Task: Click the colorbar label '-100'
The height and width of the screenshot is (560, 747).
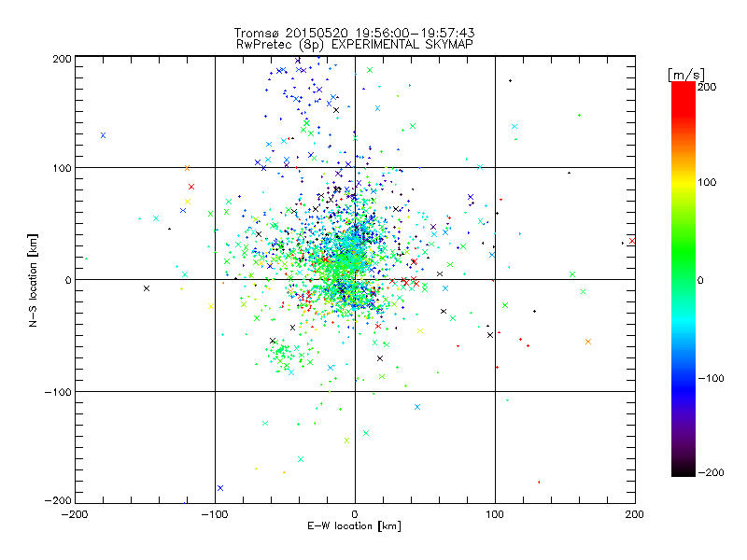Action: pyautogui.click(x=712, y=378)
